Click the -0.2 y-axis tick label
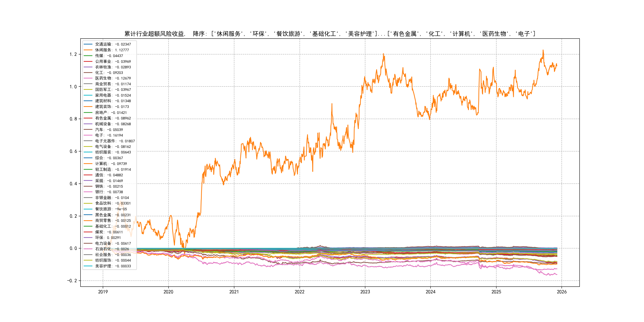 (72, 280)
